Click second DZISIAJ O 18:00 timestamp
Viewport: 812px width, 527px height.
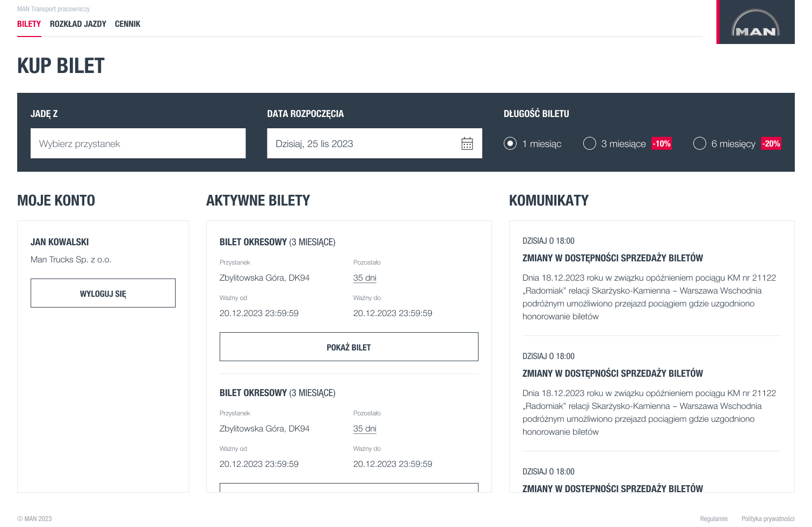548,356
